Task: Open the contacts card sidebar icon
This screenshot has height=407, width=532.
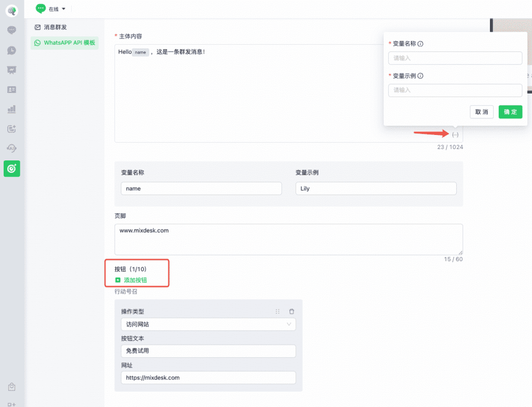Action: point(11,89)
